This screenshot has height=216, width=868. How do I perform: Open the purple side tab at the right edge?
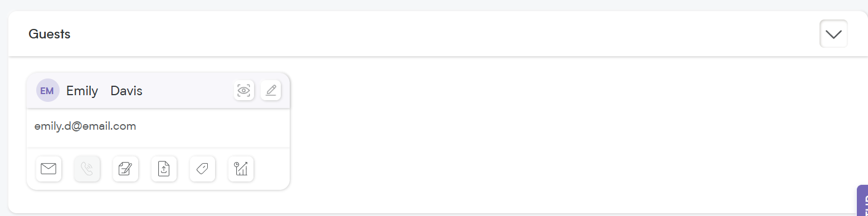(862, 200)
